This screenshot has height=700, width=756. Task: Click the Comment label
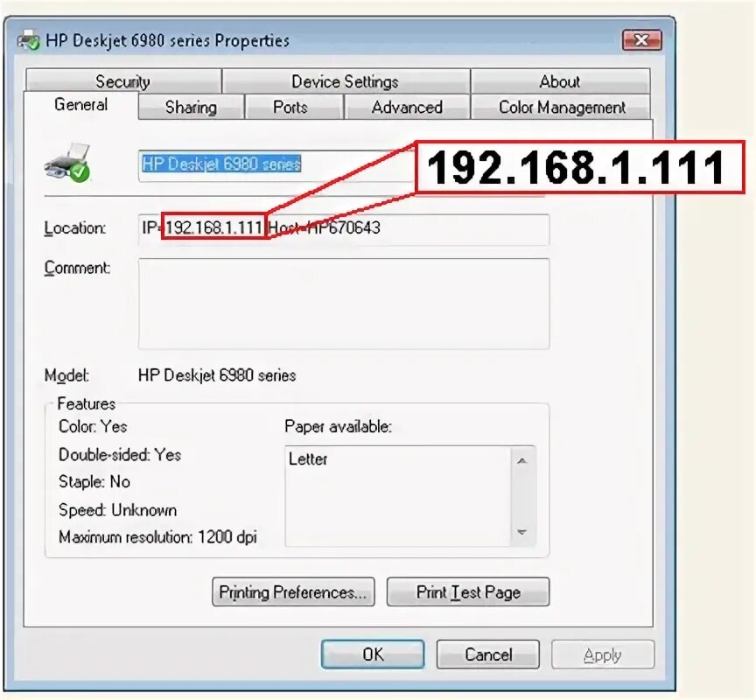pyautogui.click(x=77, y=268)
